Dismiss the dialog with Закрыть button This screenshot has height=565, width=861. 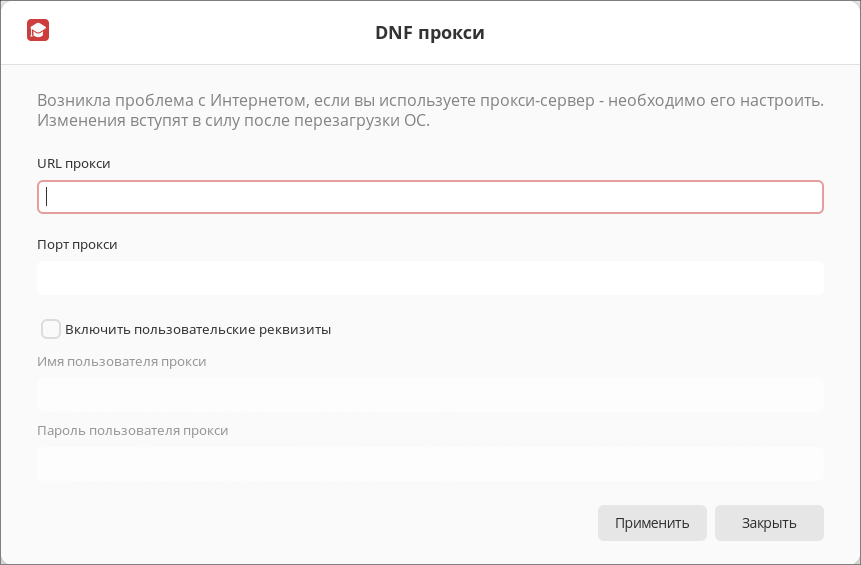(769, 523)
